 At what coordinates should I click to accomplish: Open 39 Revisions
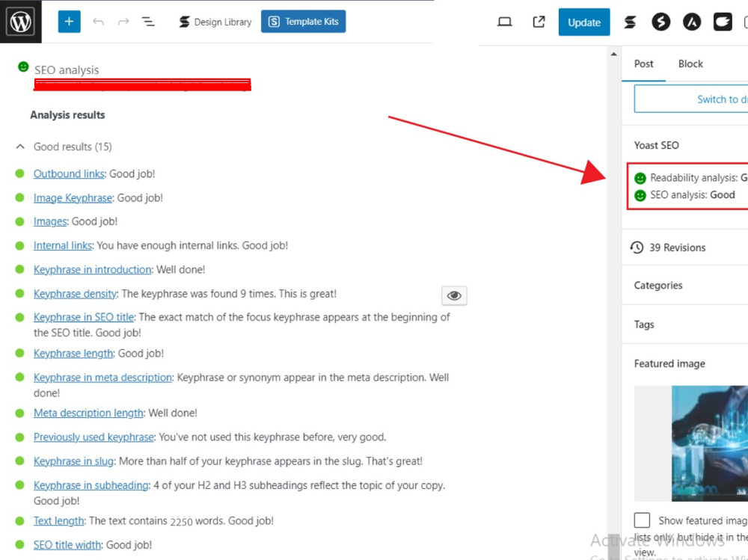click(x=677, y=247)
